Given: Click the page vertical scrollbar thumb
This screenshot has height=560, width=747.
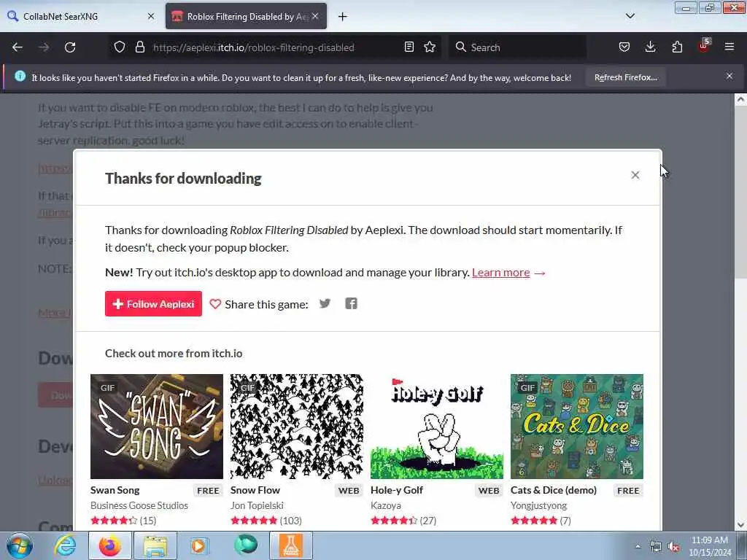Looking at the screenshot, I should pyautogui.click(x=740, y=192).
